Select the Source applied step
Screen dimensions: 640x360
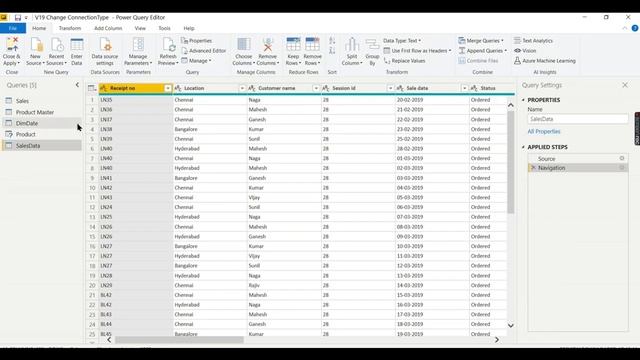pos(578,158)
